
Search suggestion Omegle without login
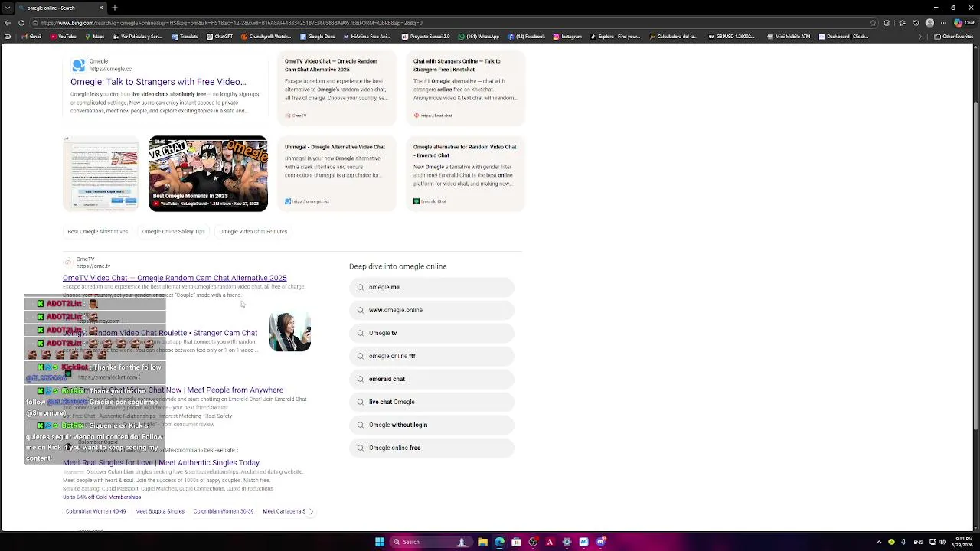pyautogui.click(x=432, y=425)
